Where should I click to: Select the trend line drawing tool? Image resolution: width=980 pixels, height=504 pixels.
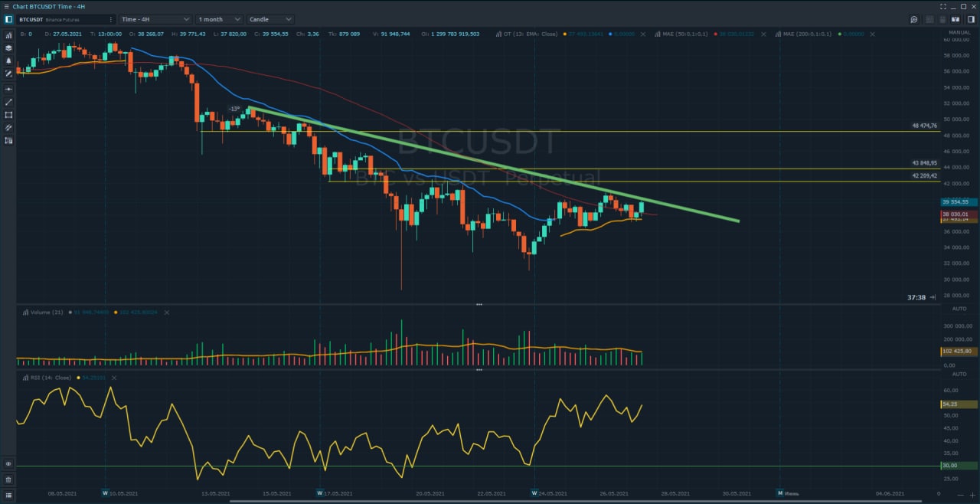[x=8, y=102]
